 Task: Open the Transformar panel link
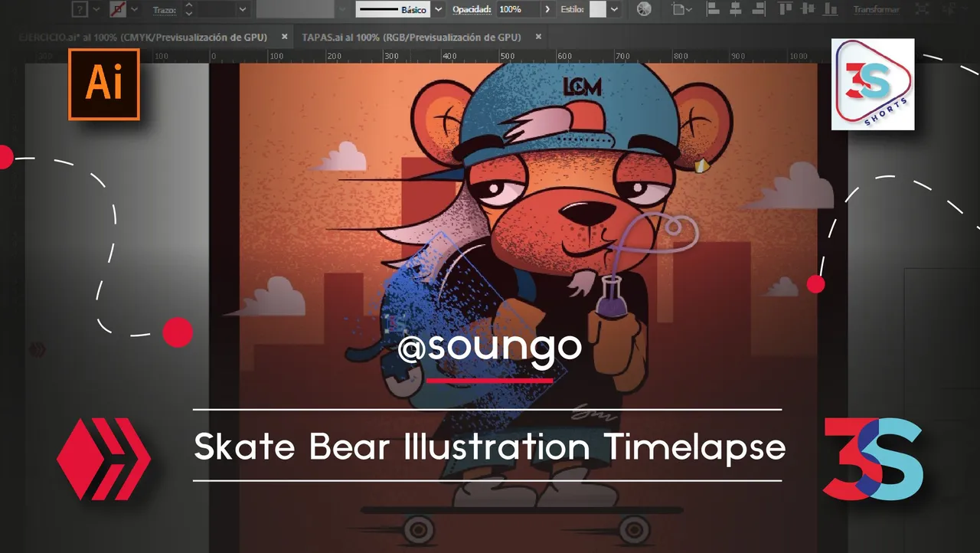(x=877, y=9)
